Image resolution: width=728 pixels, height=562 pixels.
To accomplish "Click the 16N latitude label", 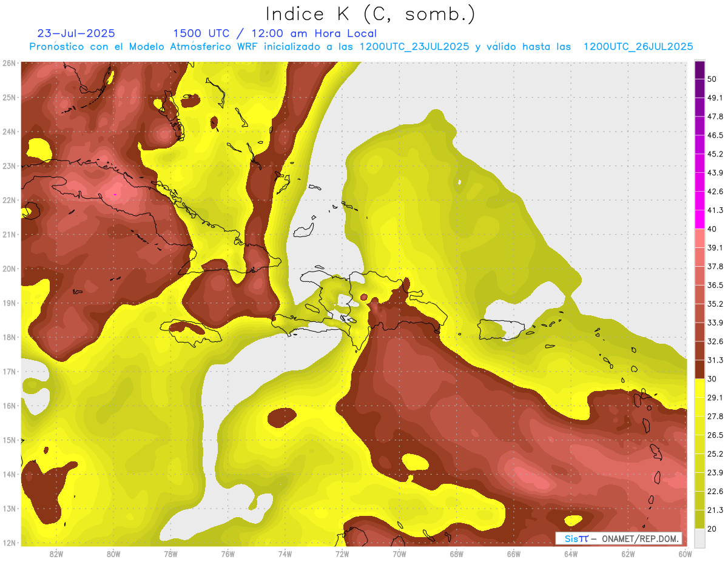I will click(9, 406).
